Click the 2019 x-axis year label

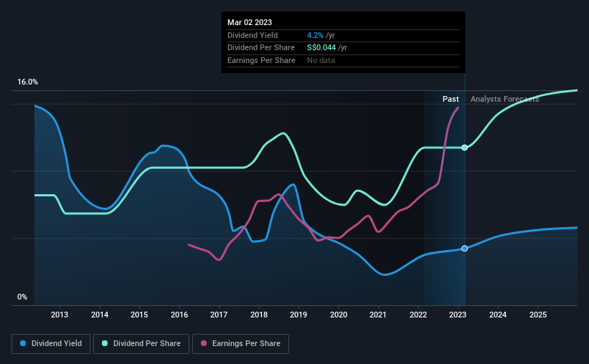(x=298, y=315)
